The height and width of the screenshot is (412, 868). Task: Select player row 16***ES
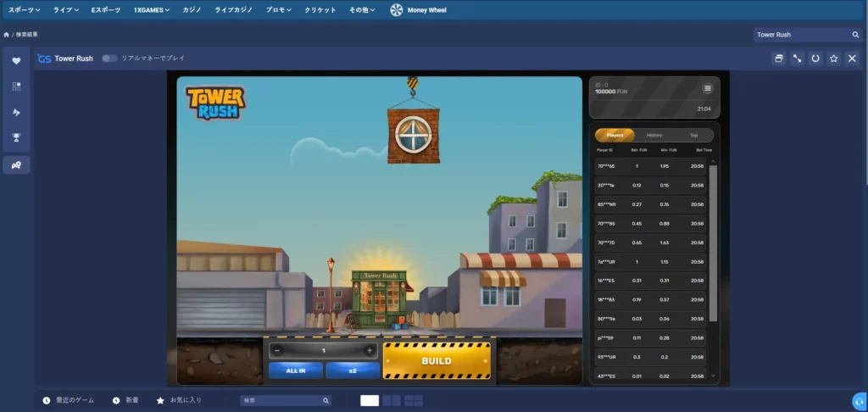tap(650, 281)
